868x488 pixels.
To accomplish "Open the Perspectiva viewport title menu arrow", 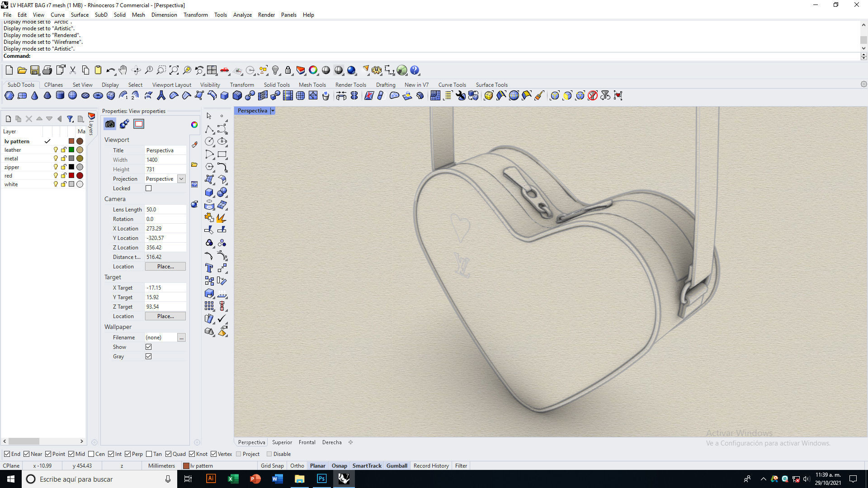I will [273, 111].
